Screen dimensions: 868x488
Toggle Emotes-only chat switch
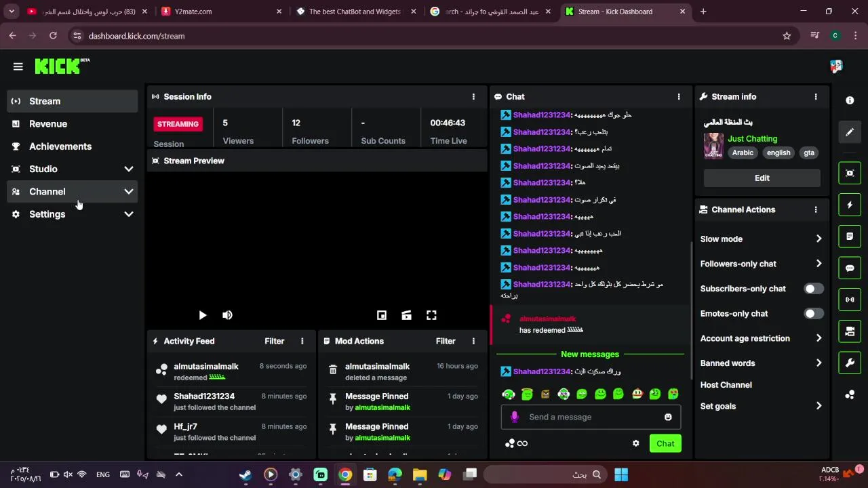click(x=814, y=314)
